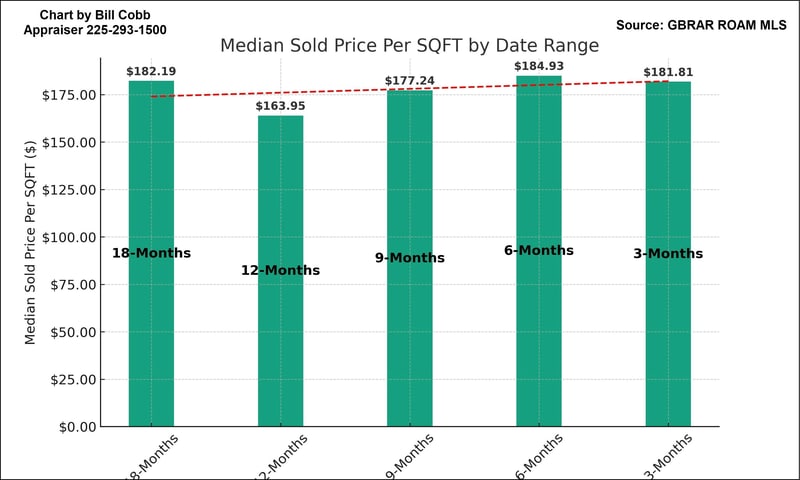Click the $100.00 y-axis tick label
Viewport: 800px width, 480px height.
(69, 237)
